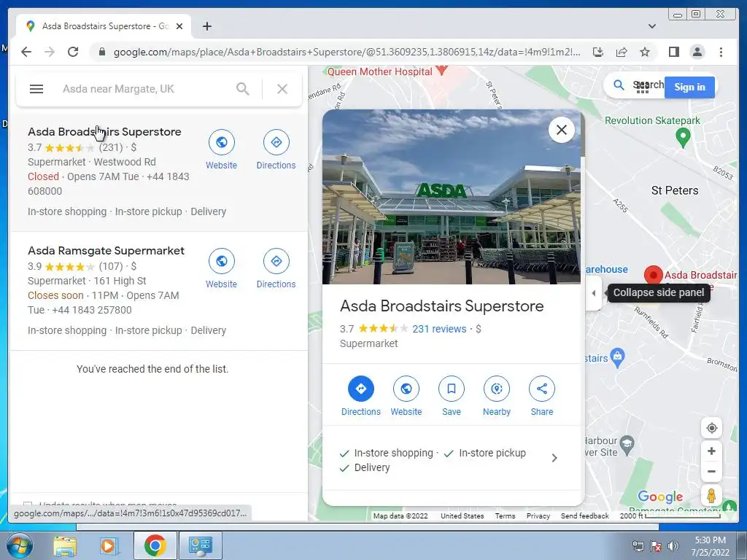This screenshot has width=747, height=560.
Task: Close the Asda Broadstairs place card
Action: [562, 130]
